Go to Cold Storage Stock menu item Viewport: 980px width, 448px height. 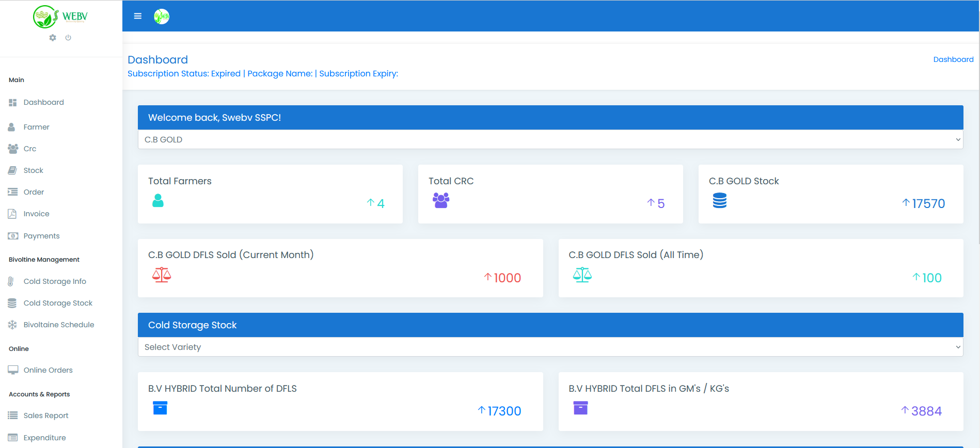(58, 303)
